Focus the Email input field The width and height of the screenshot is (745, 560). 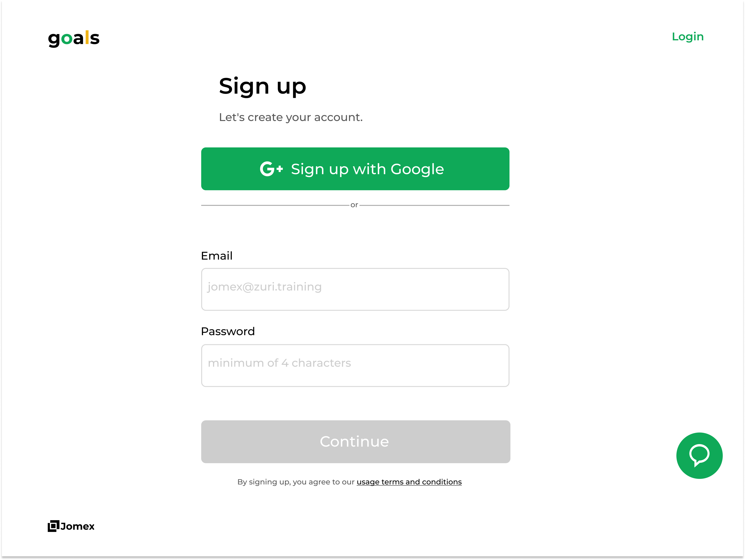355,289
